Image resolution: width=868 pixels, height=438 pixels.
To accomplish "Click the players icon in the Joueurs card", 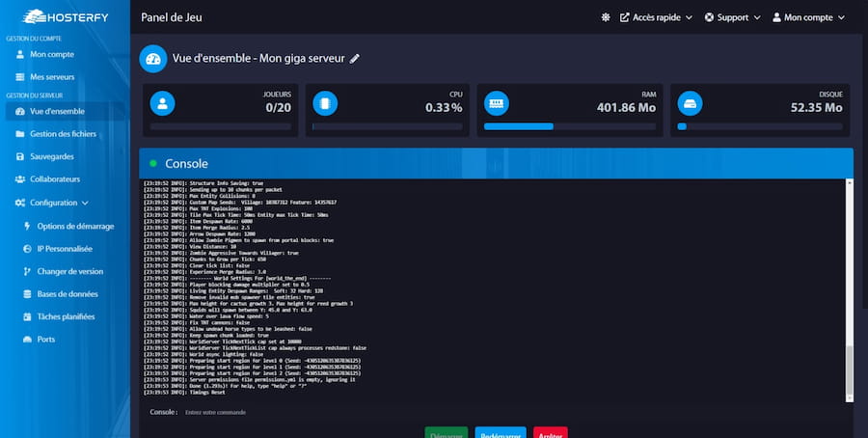I will click(163, 102).
